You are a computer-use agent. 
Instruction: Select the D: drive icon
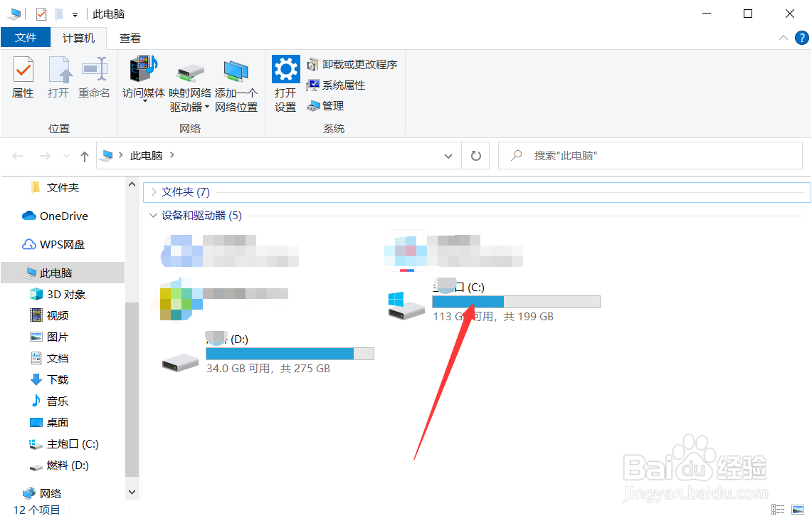click(180, 362)
